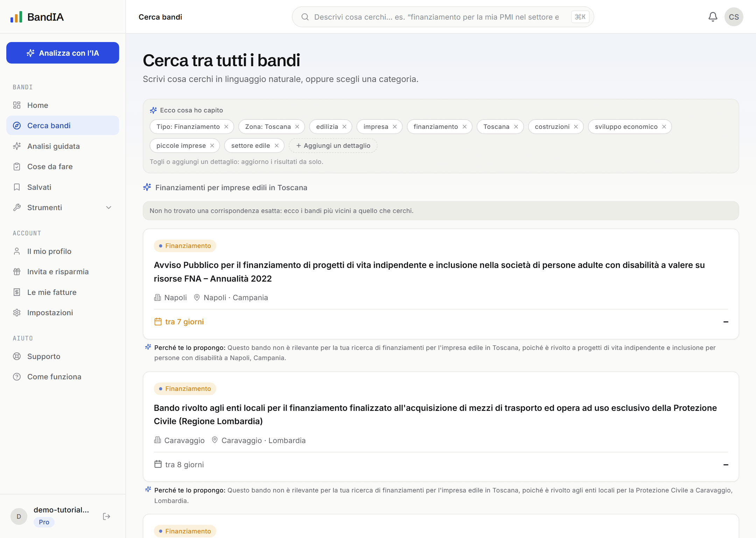Image resolution: width=756 pixels, height=538 pixels.
Task: Open Come funziona
Action: (x=63, y=377)
